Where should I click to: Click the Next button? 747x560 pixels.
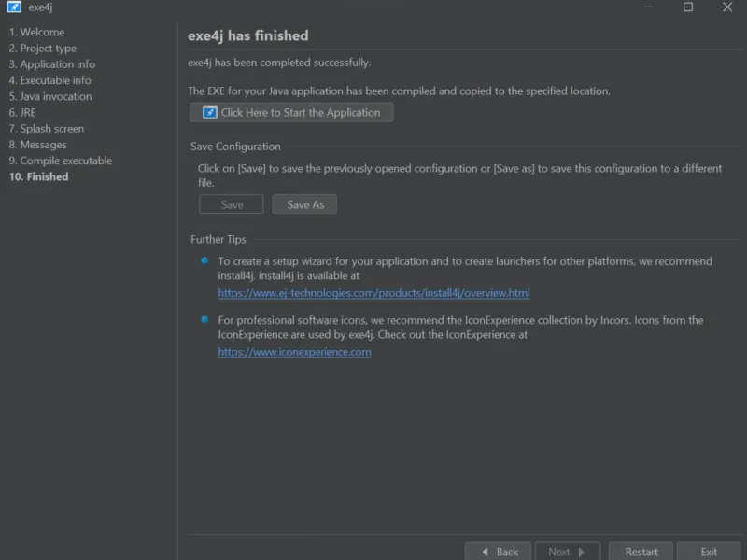click(568, 552)
